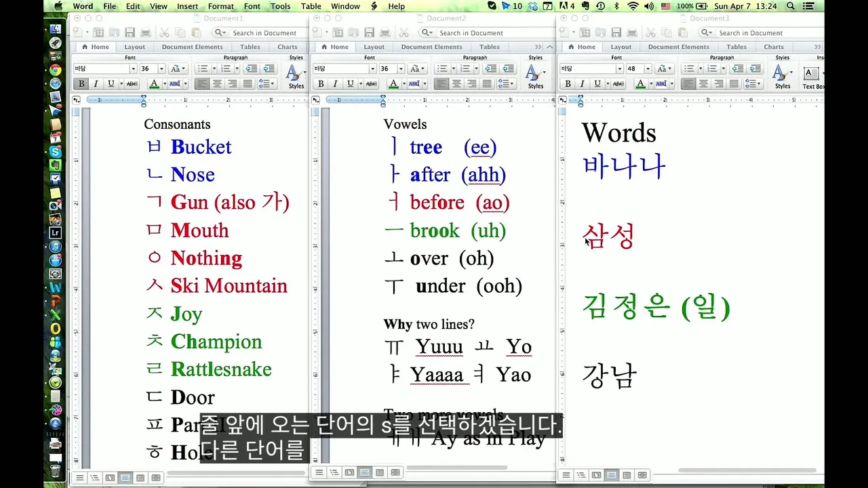Click text highlight color button in Document1
Screen dimensions: 868x488
(x=174, y=84)
